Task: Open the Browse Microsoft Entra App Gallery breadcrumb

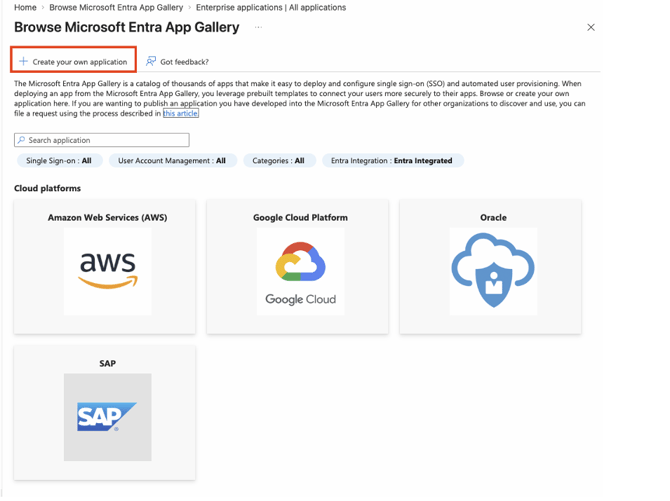Action: click(116, 7)
